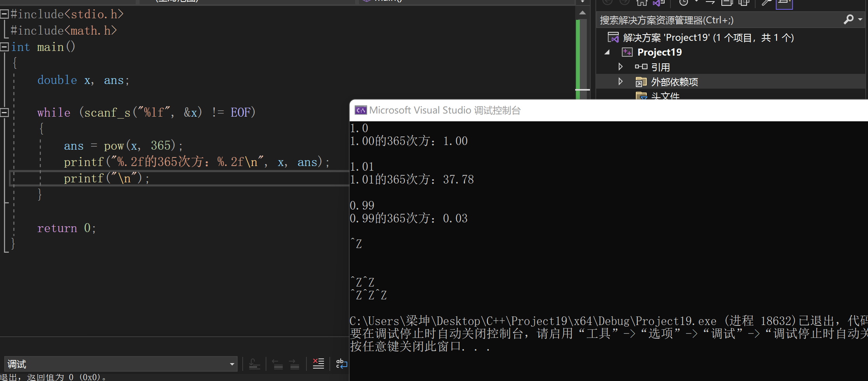Clear all output with the red X icon
This screenshot has height=381, width=868.
pos(318,364)
